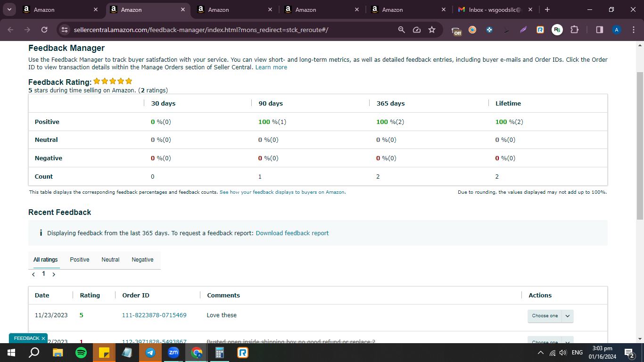
Task: Open the Windows notification center
Action: tap(629, 353)
